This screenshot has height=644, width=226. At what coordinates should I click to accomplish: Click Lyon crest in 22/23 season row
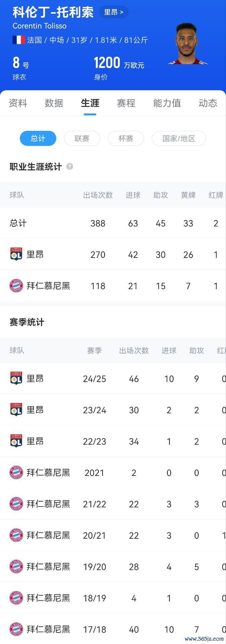point(16,441)
